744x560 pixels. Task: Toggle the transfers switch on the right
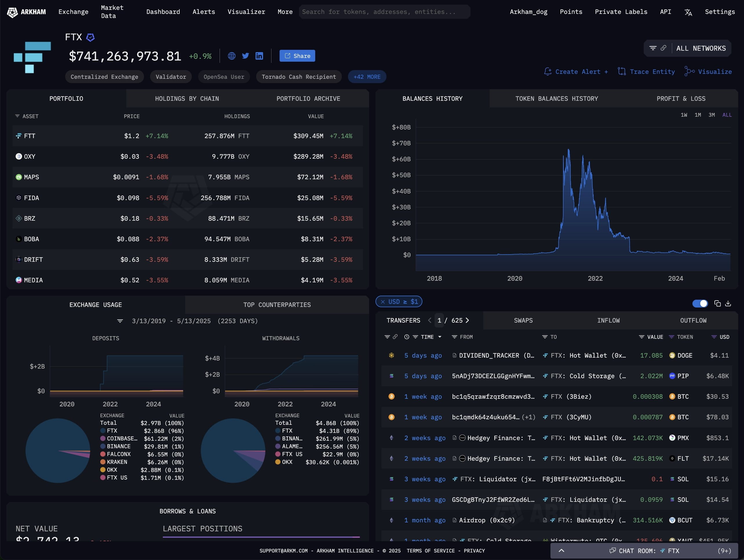(700, 303)
